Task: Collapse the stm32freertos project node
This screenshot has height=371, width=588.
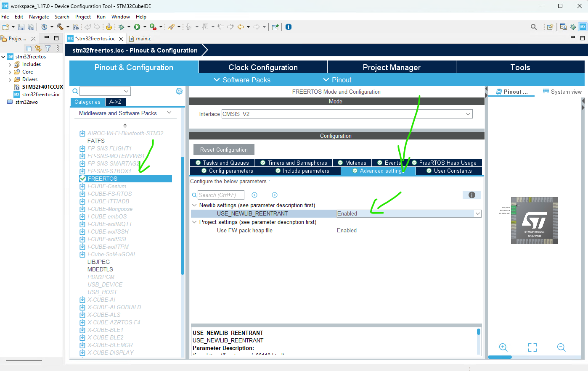Action: click(3, 57)
